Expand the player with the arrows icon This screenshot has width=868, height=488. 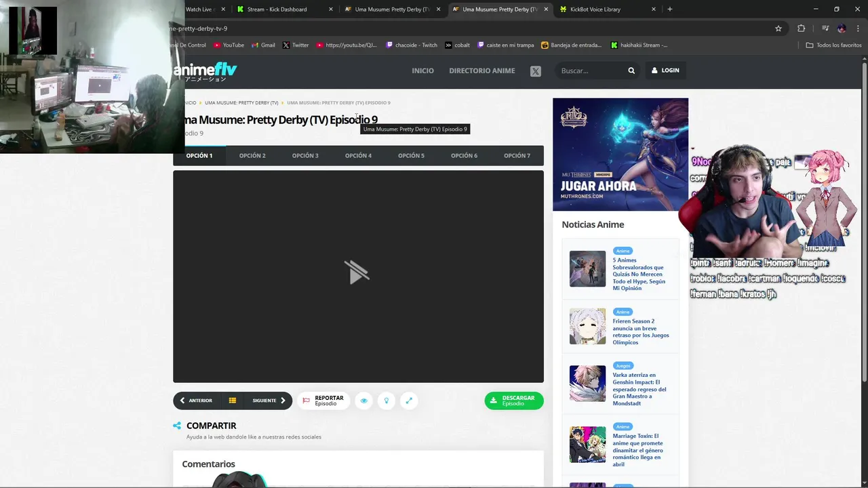(x=409, y=401)
